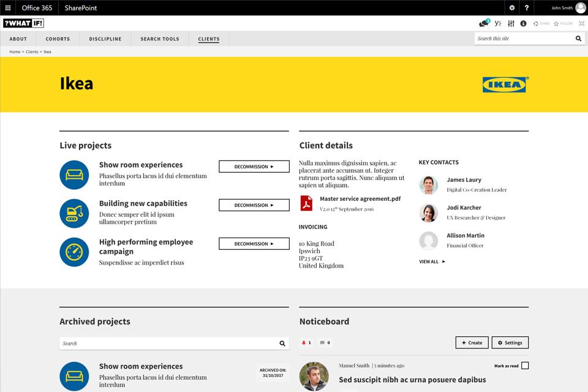
Task: Open the Office 365 app launcher grid
Action: point(8,8)
